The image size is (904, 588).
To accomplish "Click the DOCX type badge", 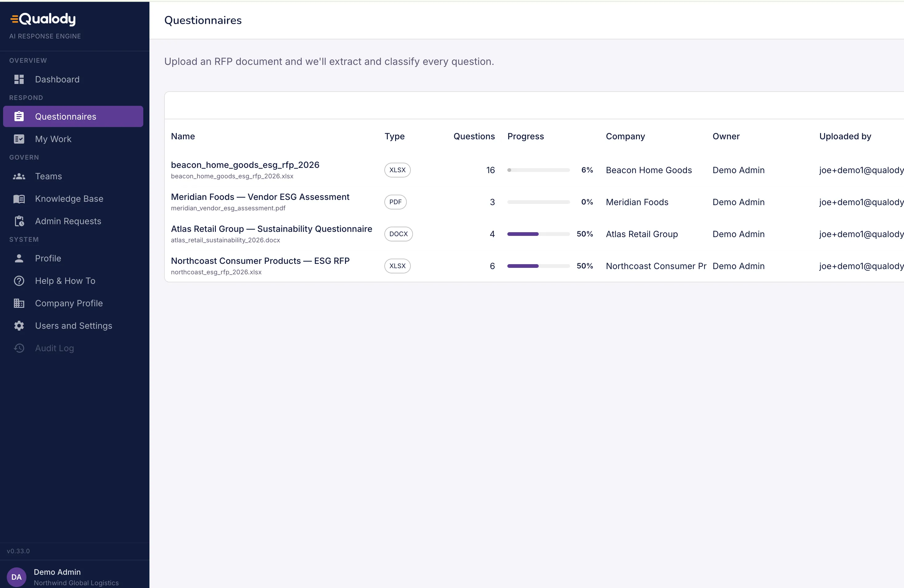I will tap(398, 234).
